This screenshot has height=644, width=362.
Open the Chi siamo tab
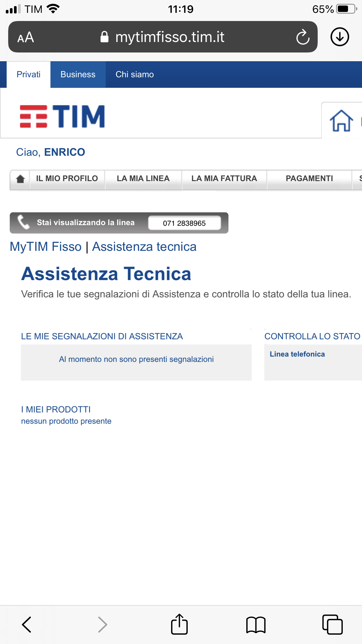pyautogui.click(x=135, y=74)
